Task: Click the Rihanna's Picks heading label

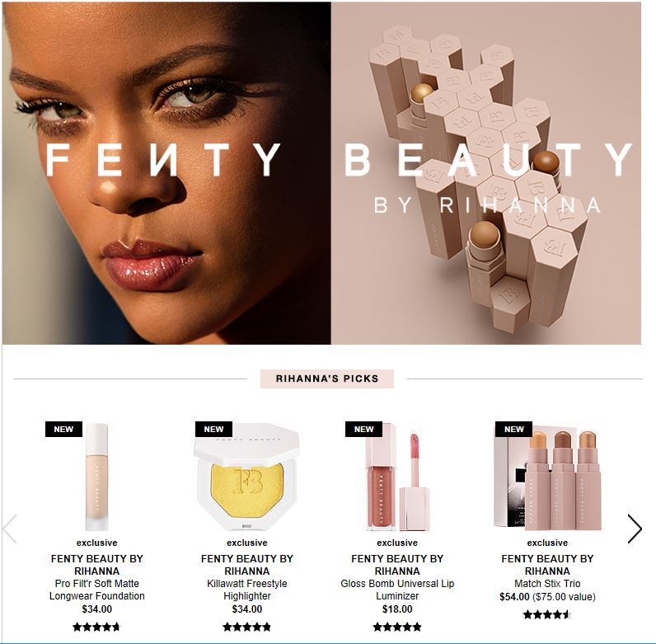Action: tap(326, 378)
